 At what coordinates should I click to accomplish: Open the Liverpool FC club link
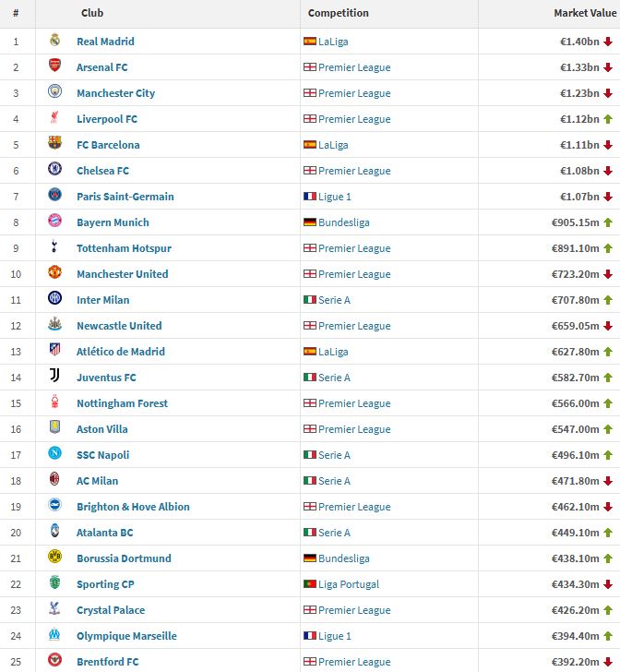tap(107, 119)
